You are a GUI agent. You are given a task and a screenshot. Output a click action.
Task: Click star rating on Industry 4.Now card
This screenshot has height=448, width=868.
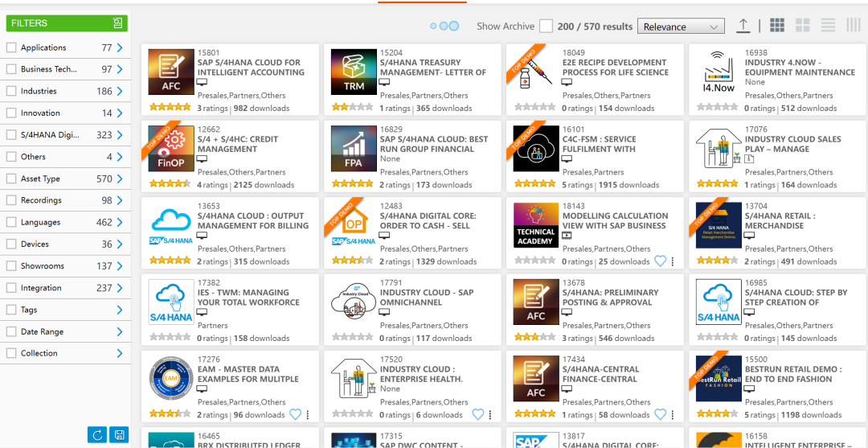click(x=717, y=108)
